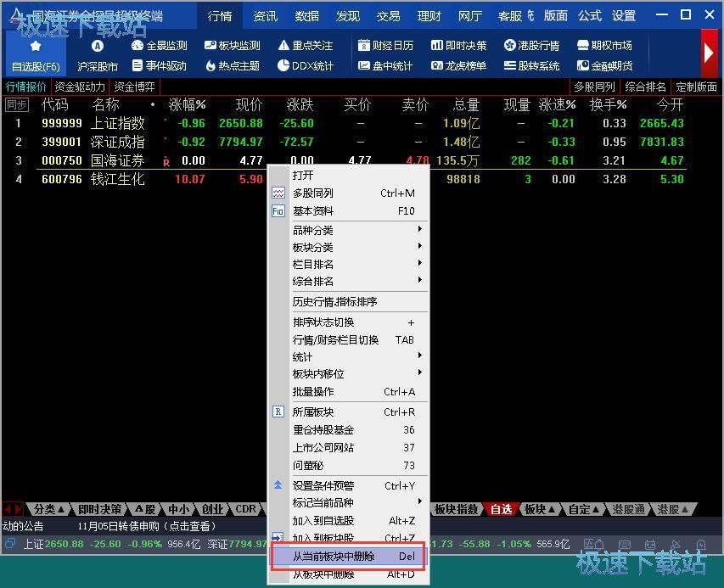Viewport: 724px width, 588px height.
Task: Click F10 基本资料 icon in context menu
Action: coord(278,211)
